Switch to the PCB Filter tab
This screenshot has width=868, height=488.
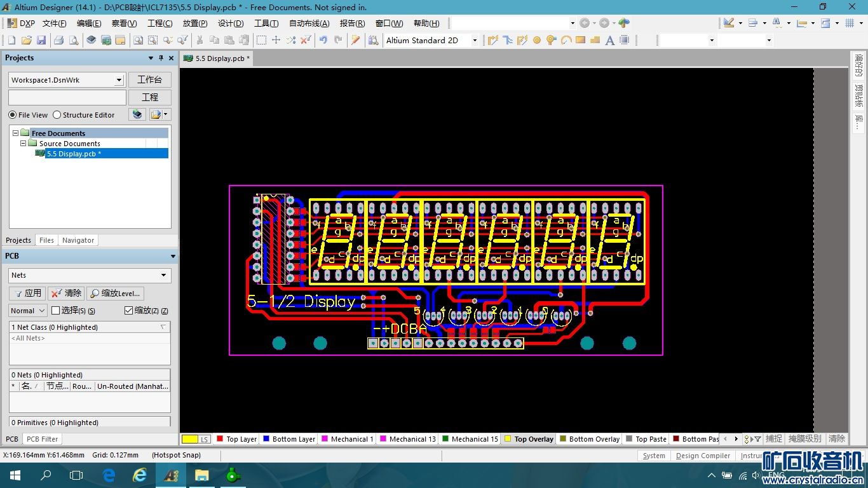point(43,439)
